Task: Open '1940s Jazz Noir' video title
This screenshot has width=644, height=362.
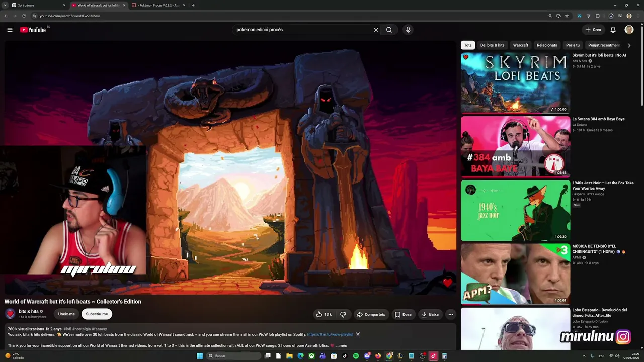Action: (x=603, y=186)
